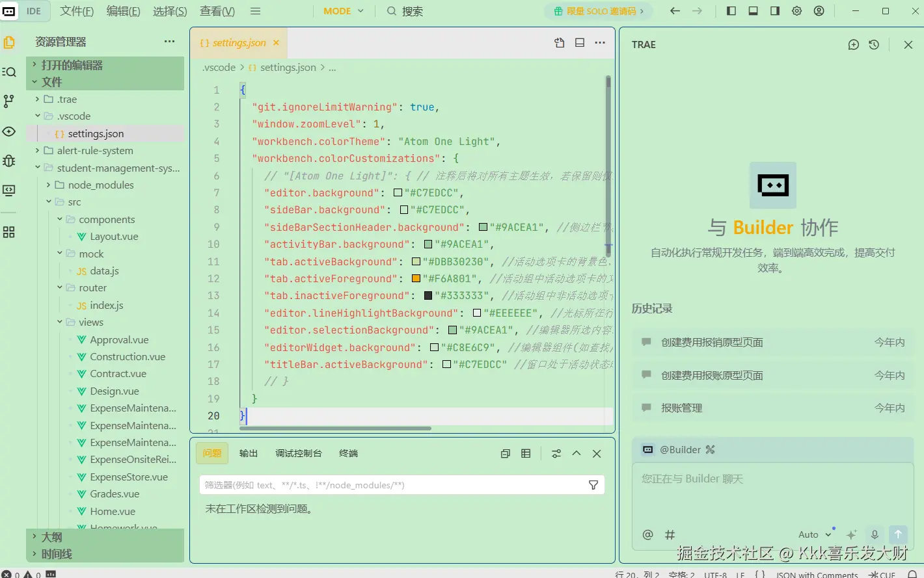924x578 pixels.
Task: Open panel view settings sliders icon
Action: click(556, 454)
